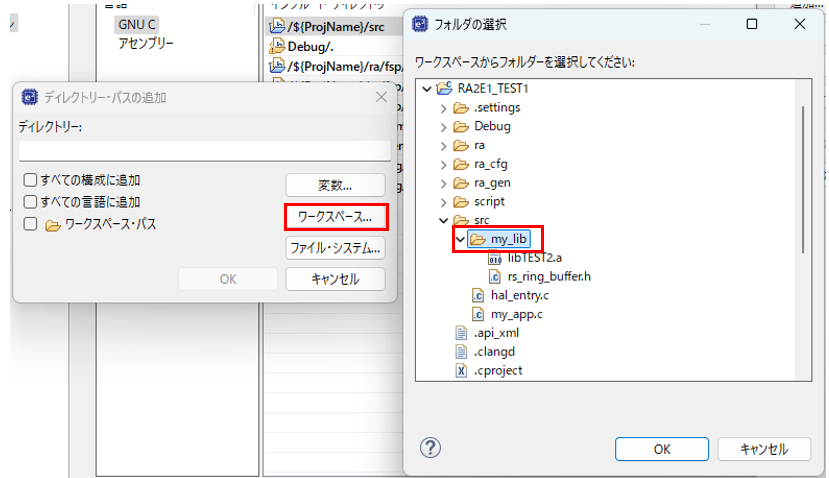
Task: Select the hal_entry.c file icon
Action: pos(478,295)
